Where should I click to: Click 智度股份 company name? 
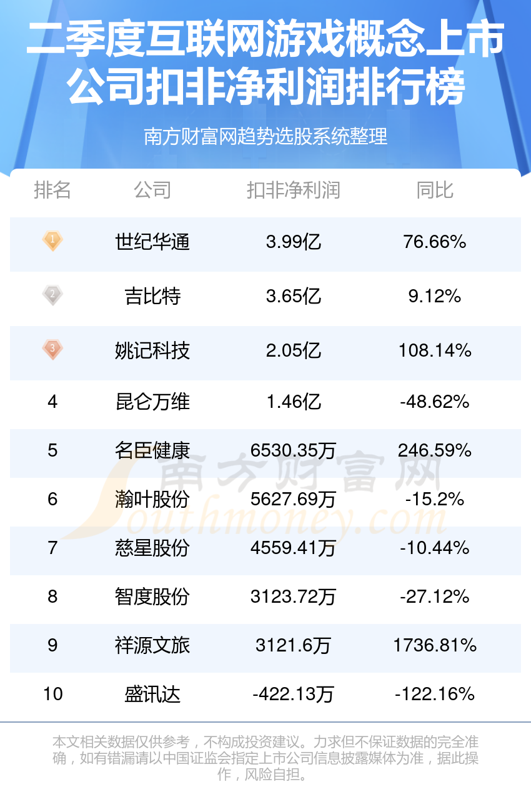click(x=152, y=597)
